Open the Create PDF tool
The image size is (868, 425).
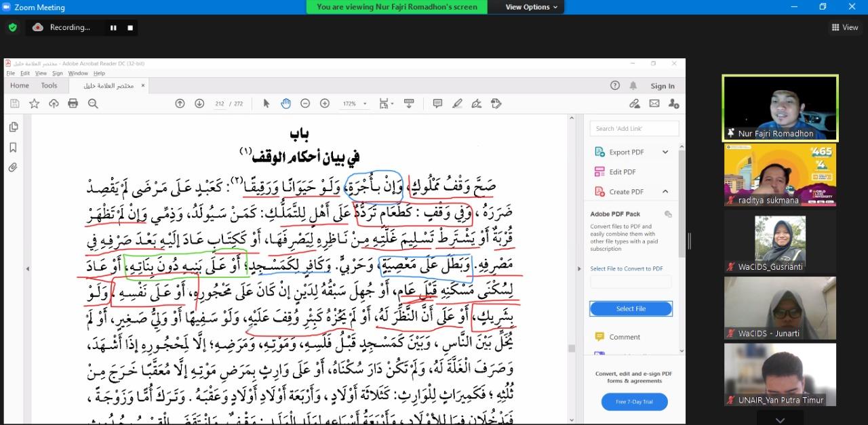coord(627,191)
